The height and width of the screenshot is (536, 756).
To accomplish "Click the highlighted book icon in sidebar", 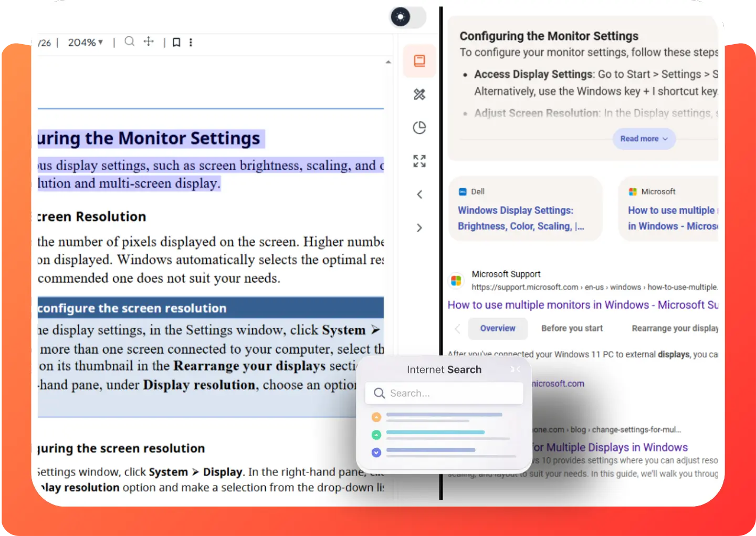I will 419,61.
